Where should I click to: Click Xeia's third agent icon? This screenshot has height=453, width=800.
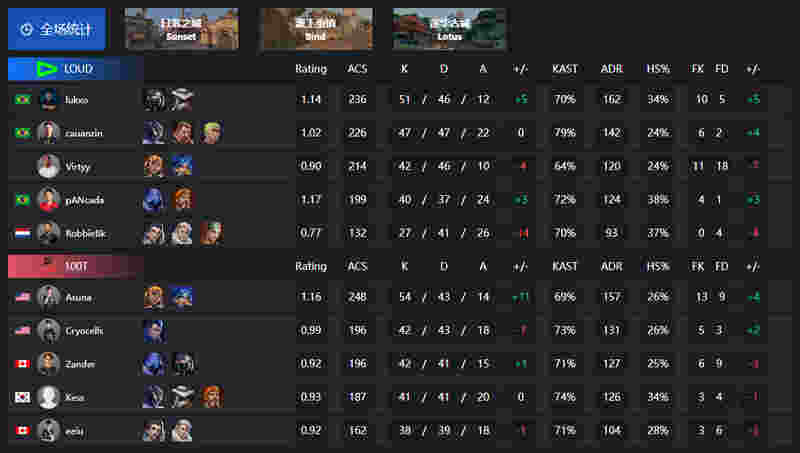pos(211,397)
